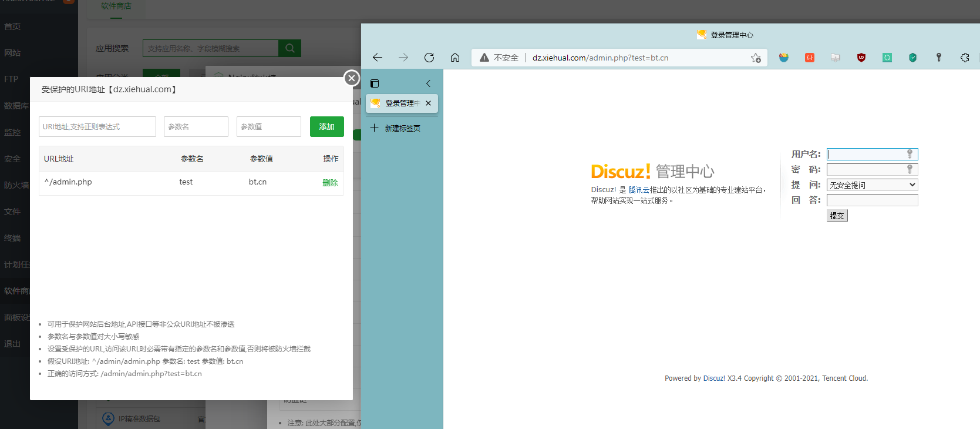Select the ^/admin.php table cell
Screen dimensions: 980x429
tap(68, 182)
